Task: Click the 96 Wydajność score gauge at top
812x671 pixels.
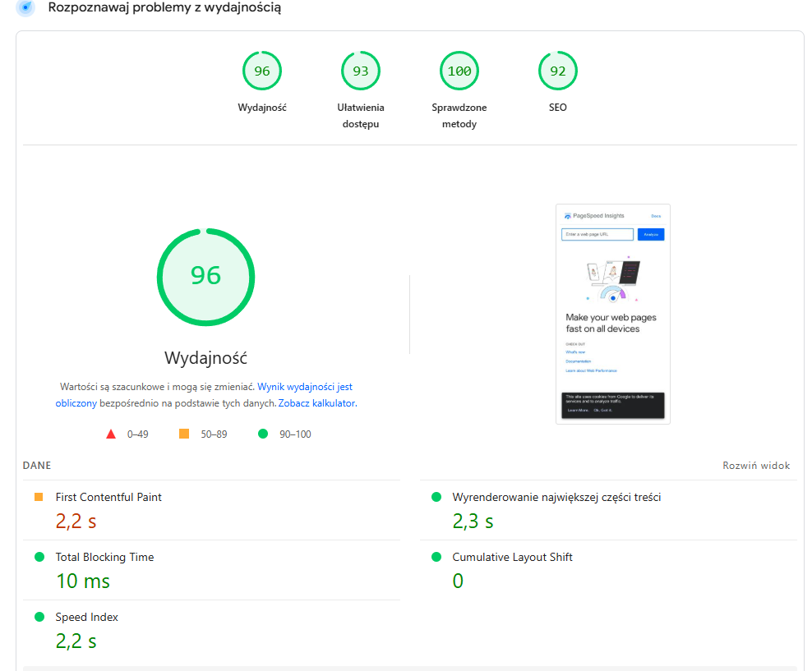Action: pyautogui.click(x=261, y=71)
